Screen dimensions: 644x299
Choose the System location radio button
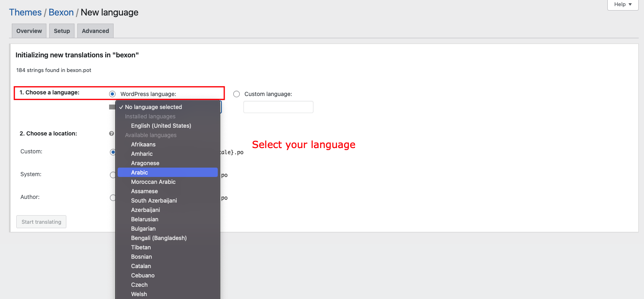(x=113, y=175)
